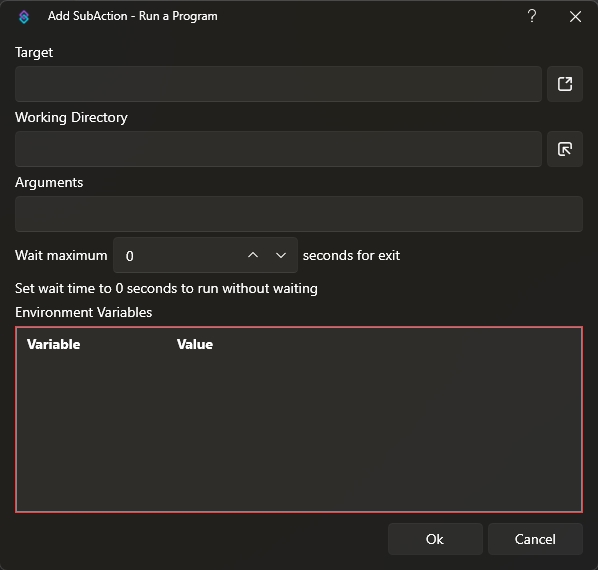The width and height of the screenshot is (598, 570).
Task: Confirm with the Ok button
Action: 435,539
